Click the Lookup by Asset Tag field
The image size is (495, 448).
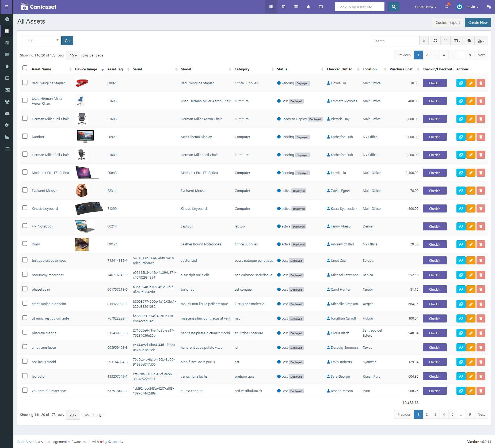tap(359, 7)
